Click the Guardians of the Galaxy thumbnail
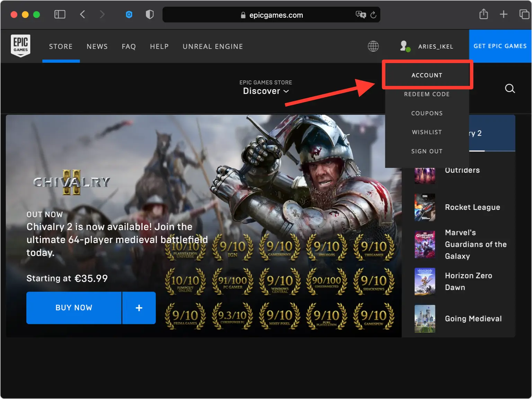The height and width of the screenshot is (399, 532). 425,245
